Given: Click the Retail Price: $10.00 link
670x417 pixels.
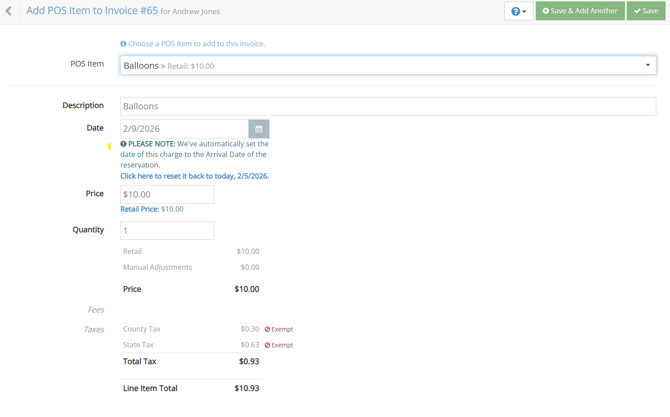Looking at the screenshot, I should pos(152,209).
